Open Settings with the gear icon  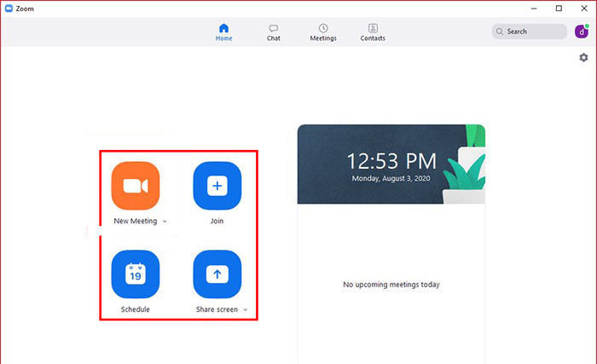[x=583, y=57]
